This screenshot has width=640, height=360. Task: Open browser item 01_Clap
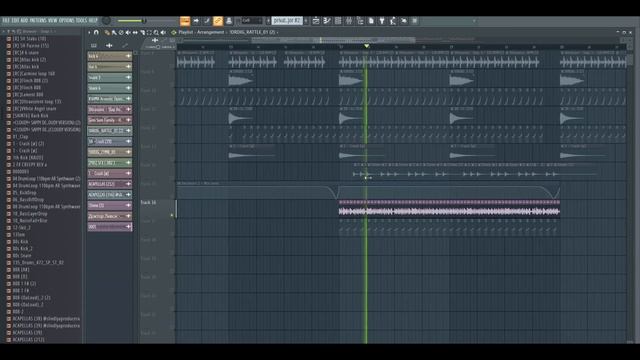(20, 137)
